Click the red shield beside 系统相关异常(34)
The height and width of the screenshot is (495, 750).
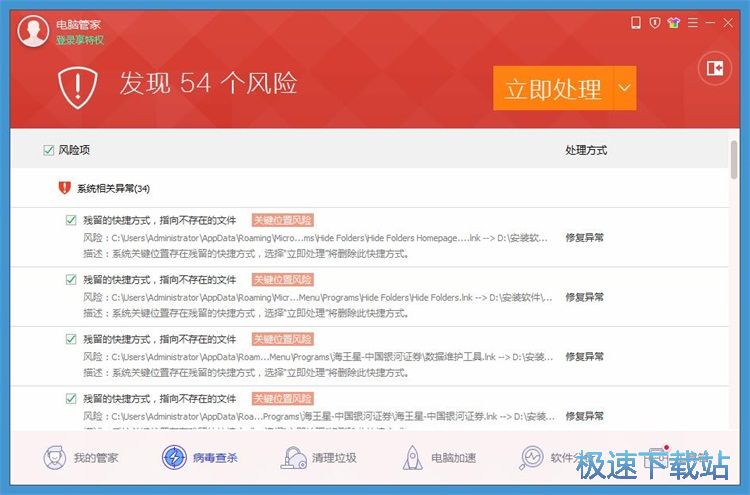(65, 188)
